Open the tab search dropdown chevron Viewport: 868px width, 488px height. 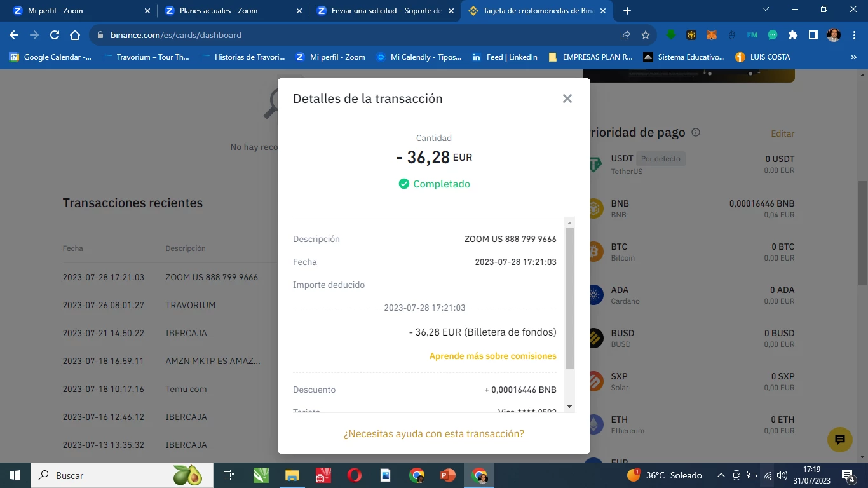coord(766,10)
